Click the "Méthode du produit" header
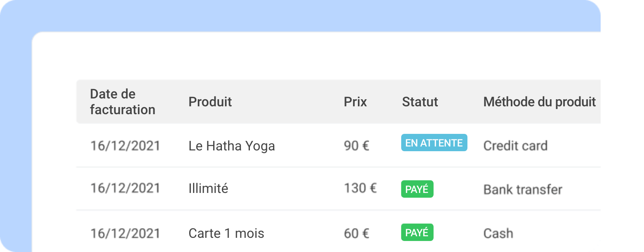Screen dimensions: 644x252 (539, 102)
